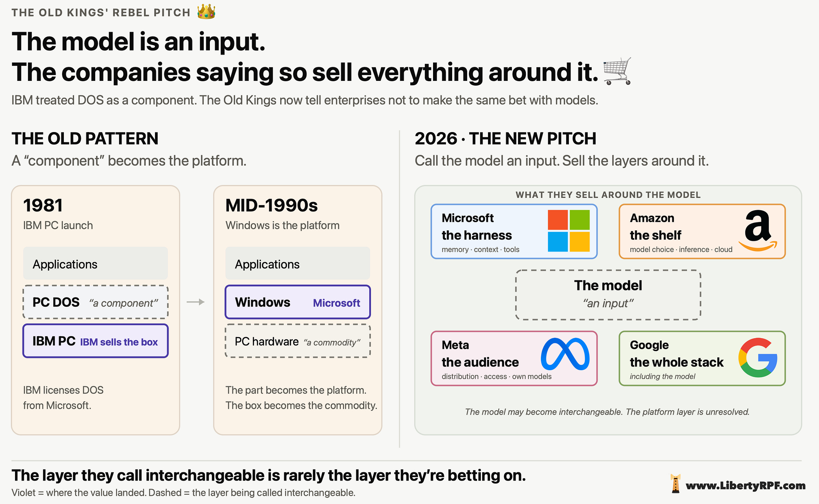Click the italic "an input" quote in the dashed center box
This screenshot has height=504, width=819.
608,303
